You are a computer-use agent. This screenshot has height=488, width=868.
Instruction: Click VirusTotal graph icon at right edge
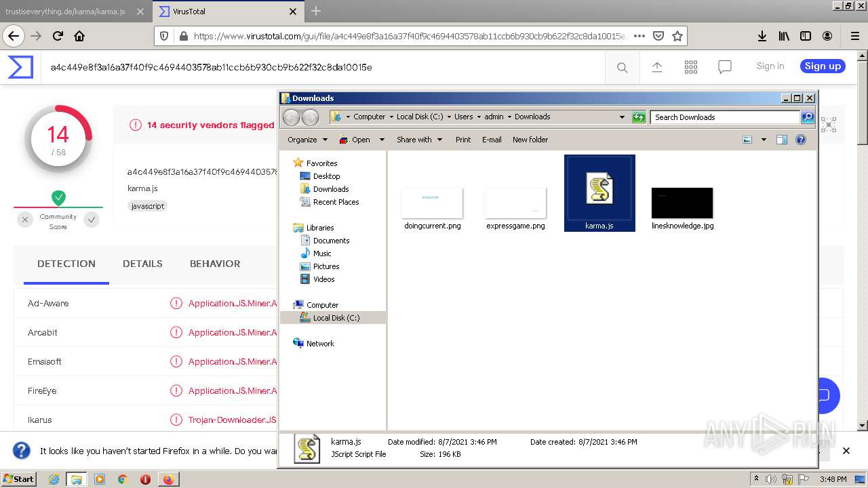pyautogui.click(x=829, y=125)
